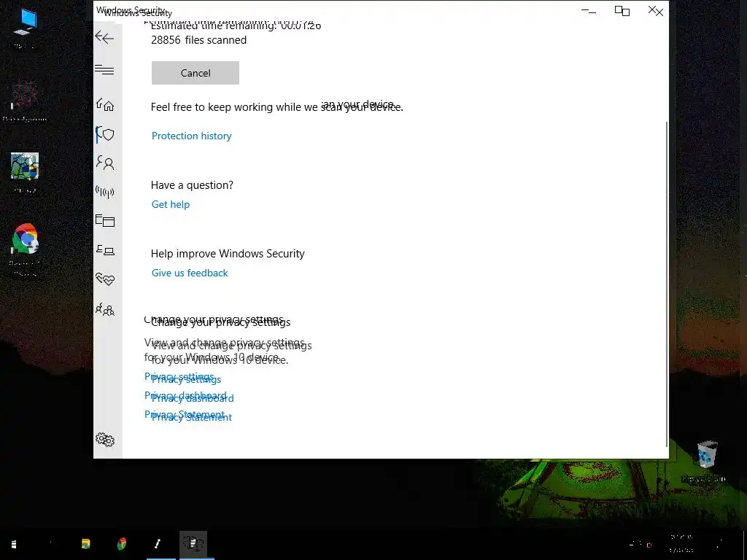Open File Explorer in taskbar
The width and height of the screenshot is (747, 560).
86,544
